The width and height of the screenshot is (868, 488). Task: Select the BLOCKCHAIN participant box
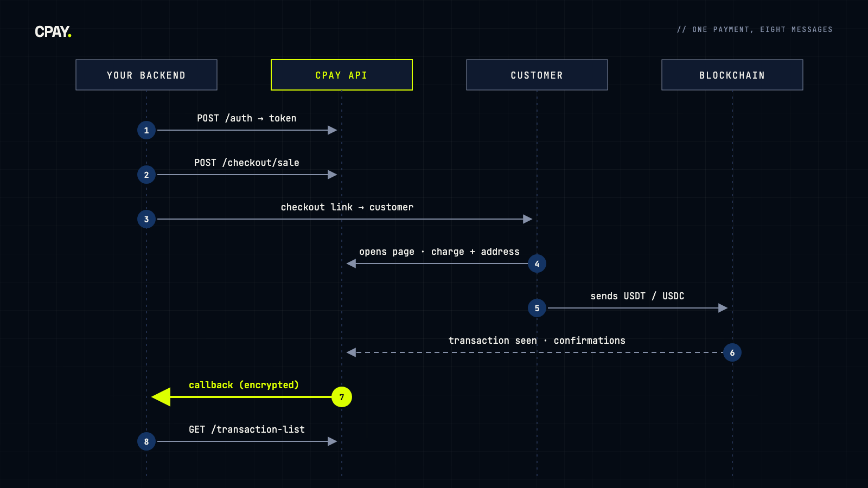coord(732,75)
